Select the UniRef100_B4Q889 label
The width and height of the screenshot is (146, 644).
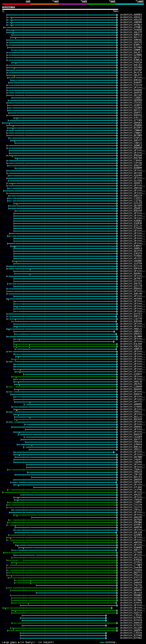pos(131,90)
